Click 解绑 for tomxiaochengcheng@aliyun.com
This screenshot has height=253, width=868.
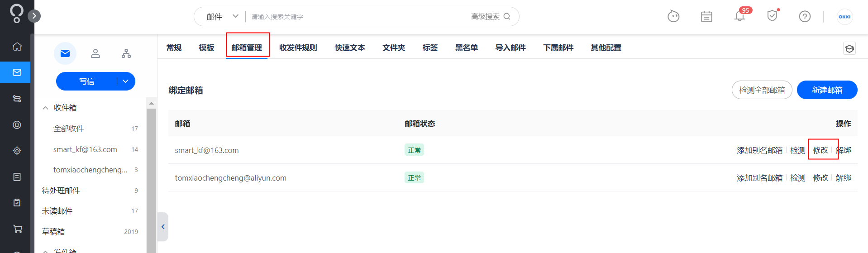point(844,178)
